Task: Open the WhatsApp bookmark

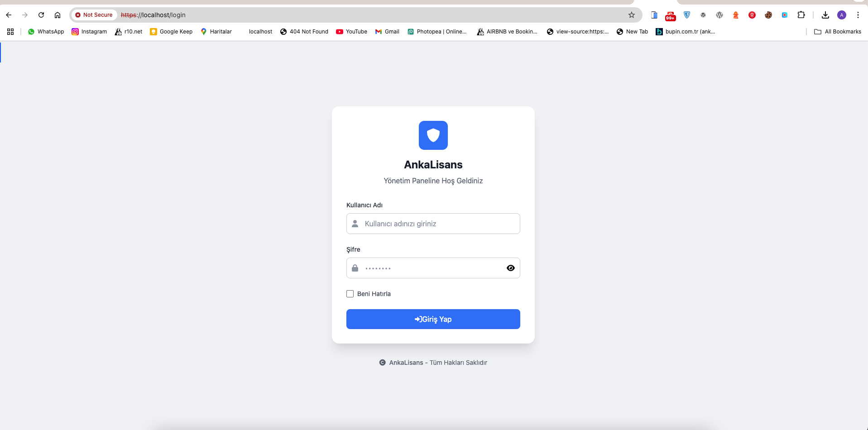Action: pyautogui.click(x=46, y=32)
